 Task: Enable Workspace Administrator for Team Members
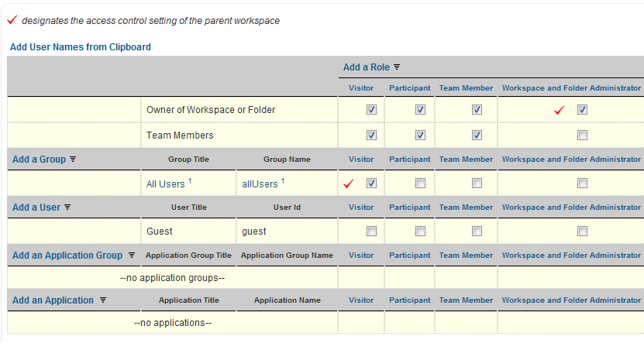(x=582, y=135)
